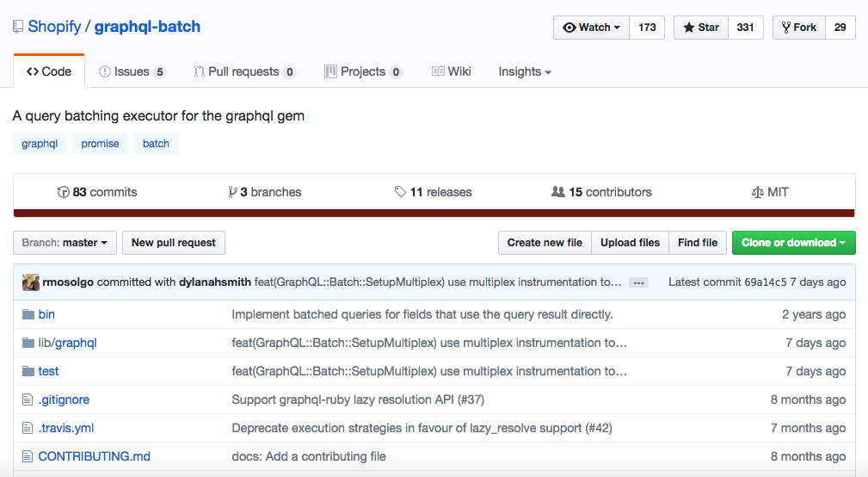View the 173 watchers count
Viewport: 868px width, 477px height.
(x=647, y=28)
